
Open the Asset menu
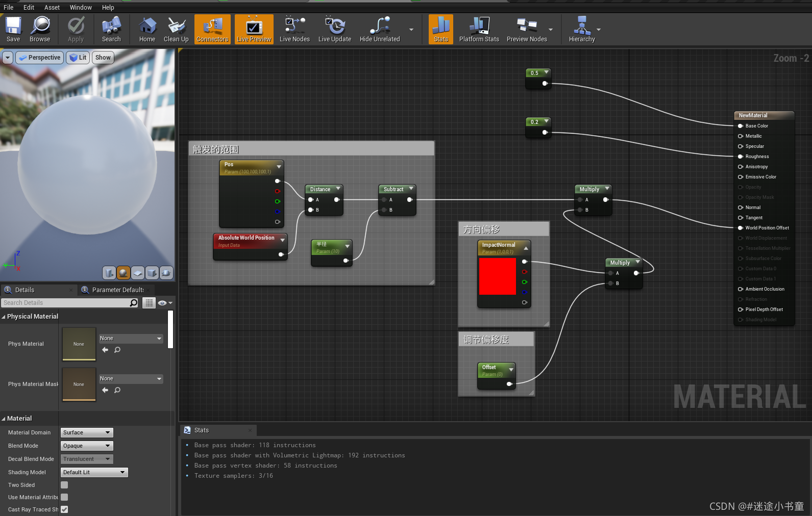(52, 7)
